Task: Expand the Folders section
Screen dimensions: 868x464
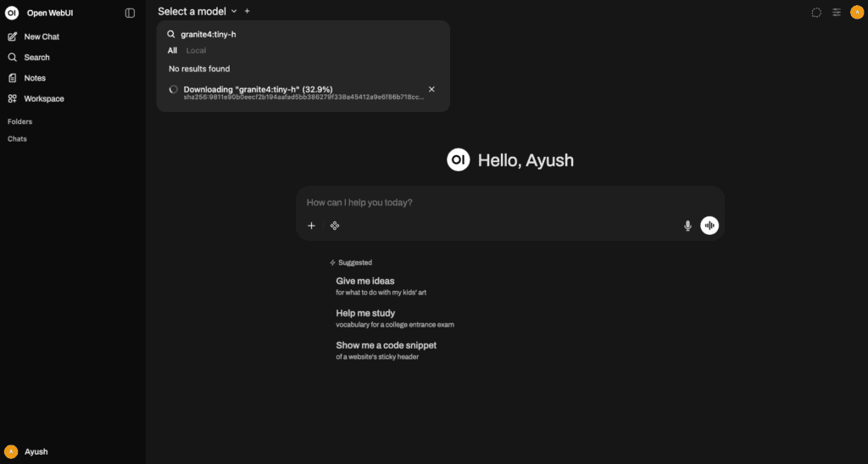Action: [20, 121]
